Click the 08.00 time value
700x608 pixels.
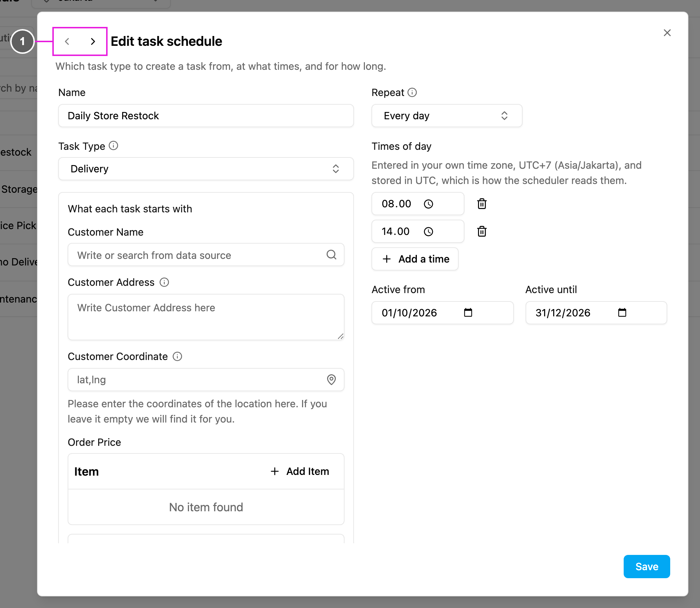397,204
